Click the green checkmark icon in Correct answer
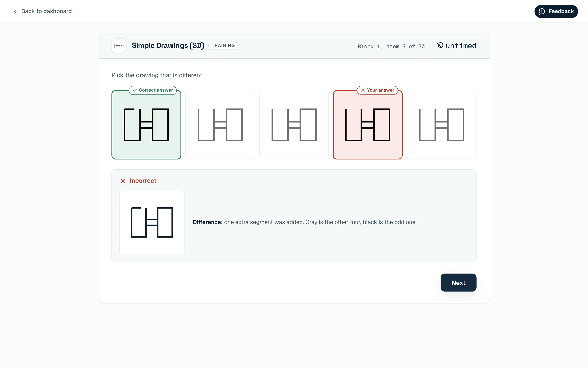 (135, 90)
